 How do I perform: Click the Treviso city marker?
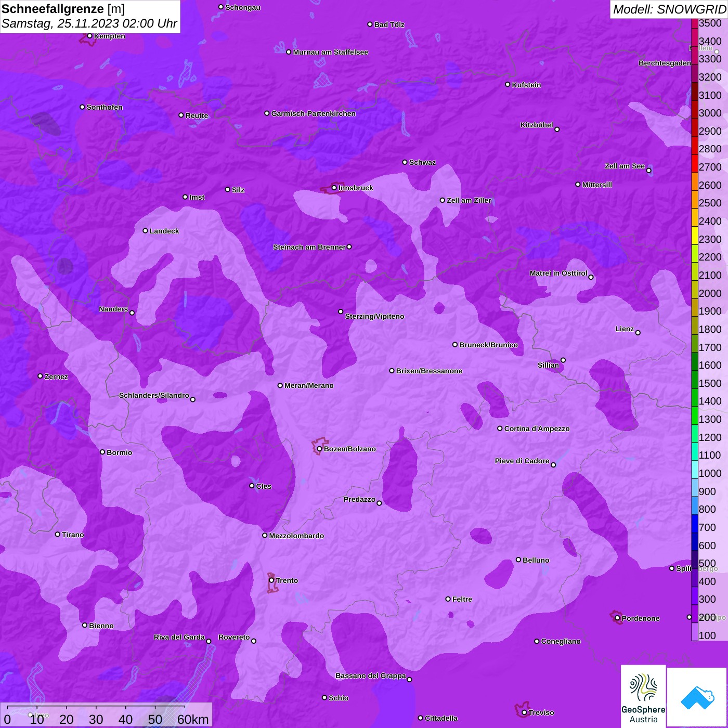click(524, 712)
